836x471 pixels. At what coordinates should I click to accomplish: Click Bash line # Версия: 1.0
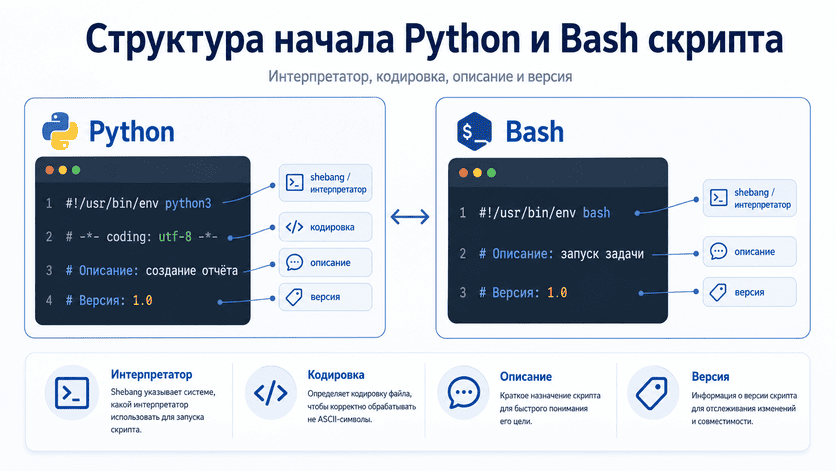pyautogui.click(x=523, y=292)
